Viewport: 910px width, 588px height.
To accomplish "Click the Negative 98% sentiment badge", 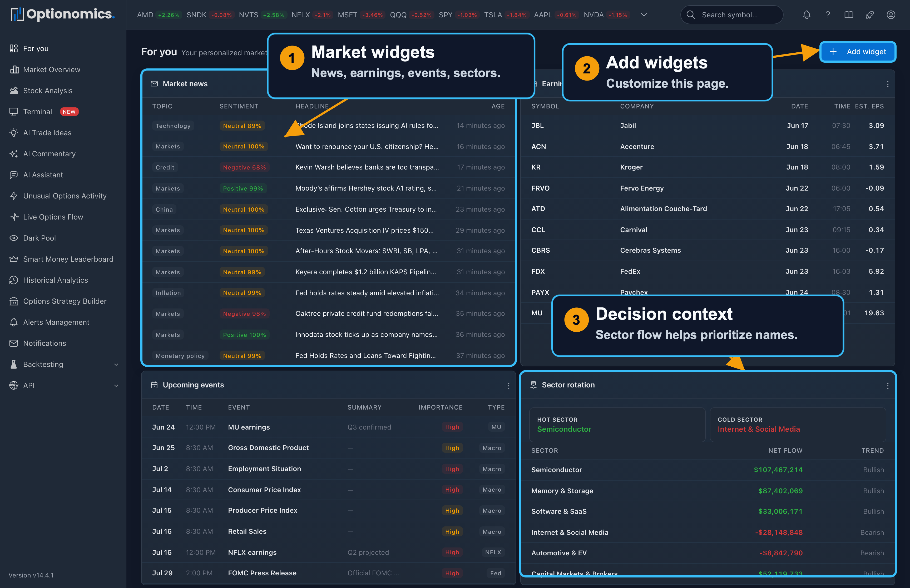I will [x=244, y=314].
